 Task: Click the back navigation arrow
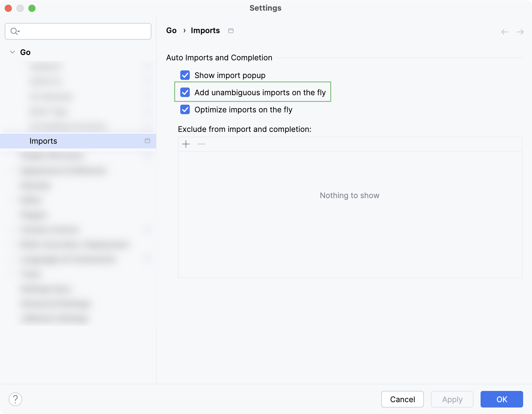click(x=504, y=32)
